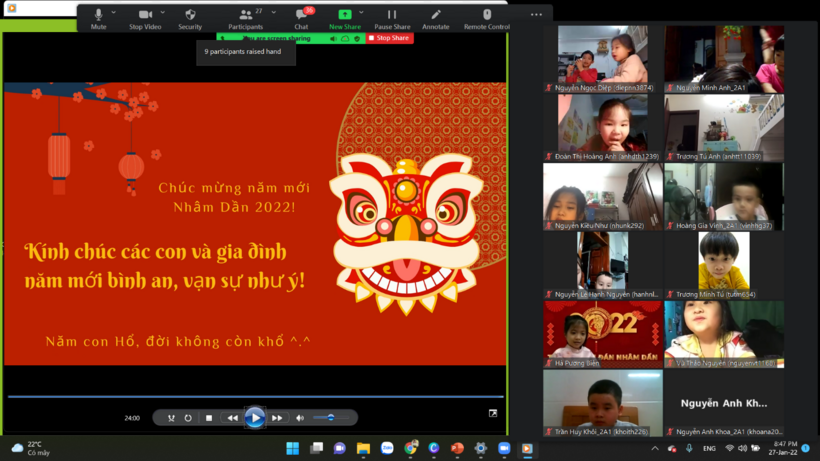Image resolution: width=820 pixels, height=461 pixels.
Task: Open the blue swirl app icon on taskbar
Action: [434, 448]
